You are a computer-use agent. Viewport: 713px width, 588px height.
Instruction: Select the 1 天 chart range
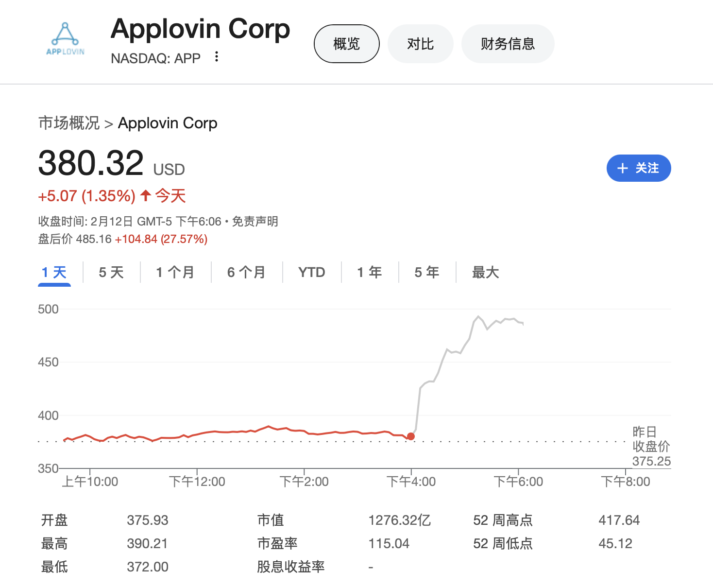54,272
